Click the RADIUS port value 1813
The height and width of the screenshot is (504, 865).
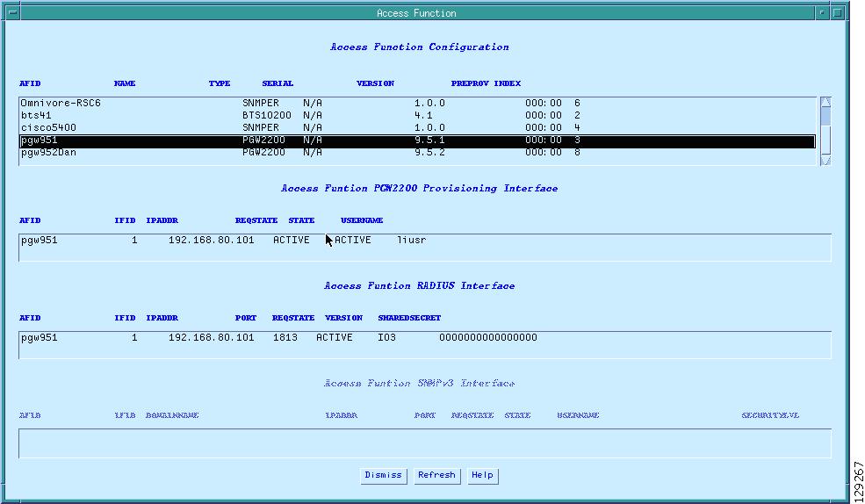pyautogui.click(x=285, y=337)
